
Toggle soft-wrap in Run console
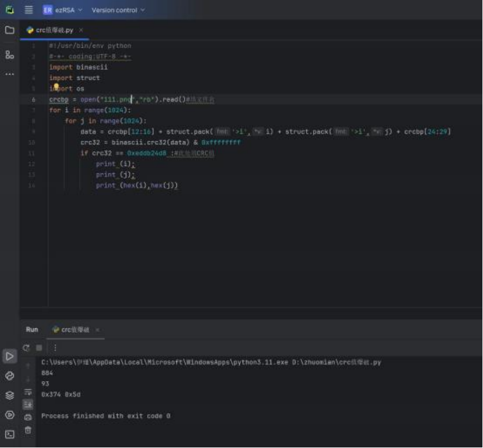28,392
